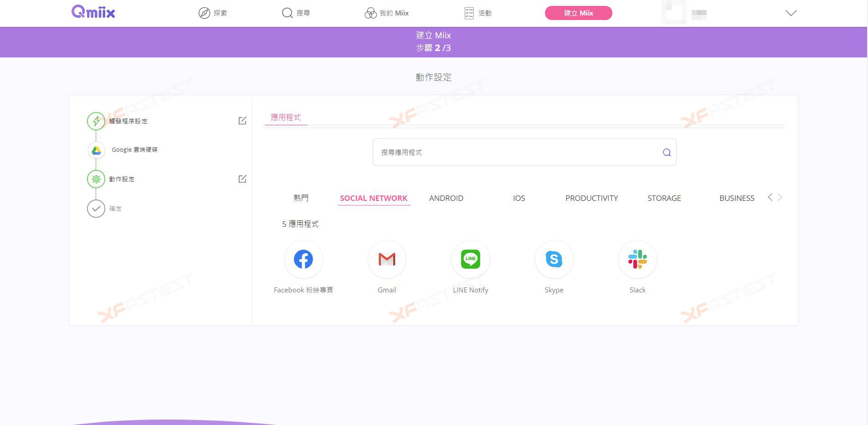Select the SOCIAL NETWORK category tab
The image size is (868, 425).
[x=374, y=198]
